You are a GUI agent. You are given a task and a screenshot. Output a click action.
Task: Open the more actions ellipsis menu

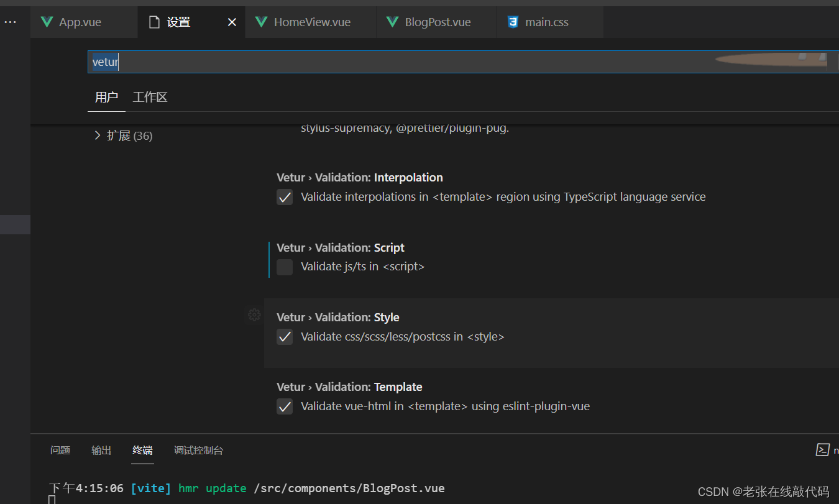pos(11,22)
